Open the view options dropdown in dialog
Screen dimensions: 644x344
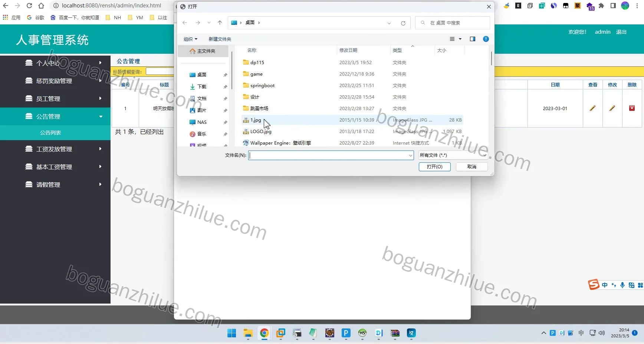click(x=460, y=39)
